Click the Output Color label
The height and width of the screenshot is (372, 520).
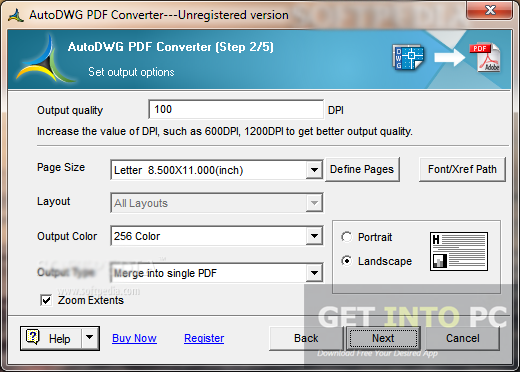[x=67, y=236]
